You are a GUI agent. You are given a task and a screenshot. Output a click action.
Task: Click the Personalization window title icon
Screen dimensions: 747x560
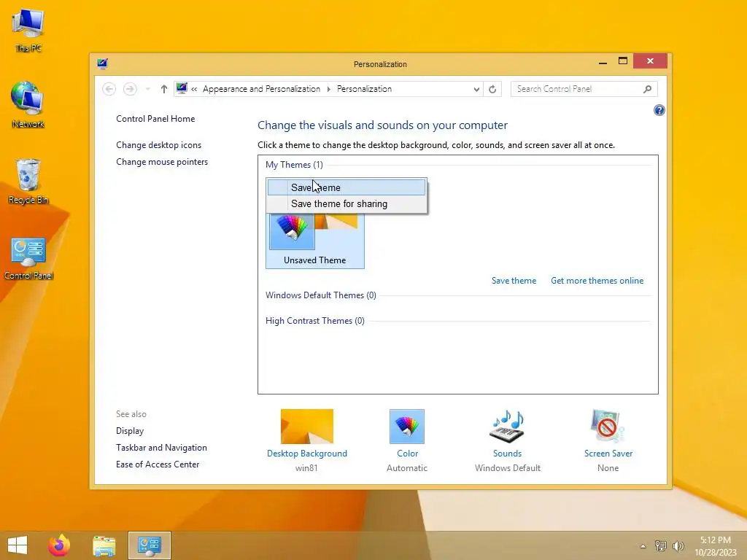[x=102, y=64]
